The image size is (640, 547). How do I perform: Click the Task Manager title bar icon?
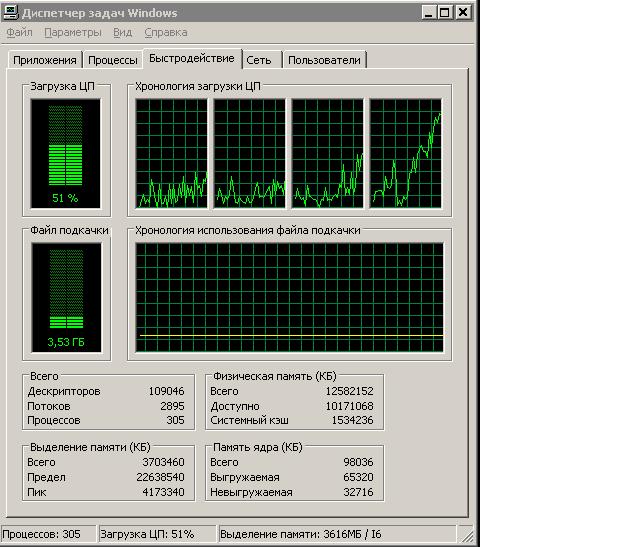click(x=12, y=13)
